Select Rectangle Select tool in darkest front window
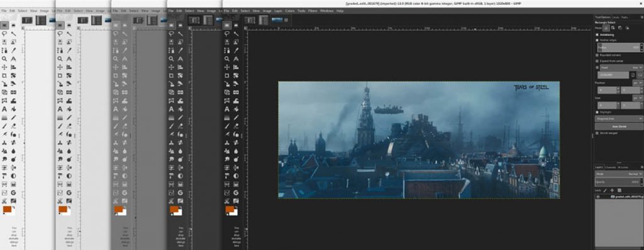Viewport: 644px width, 250px height. tap(226, 25)
